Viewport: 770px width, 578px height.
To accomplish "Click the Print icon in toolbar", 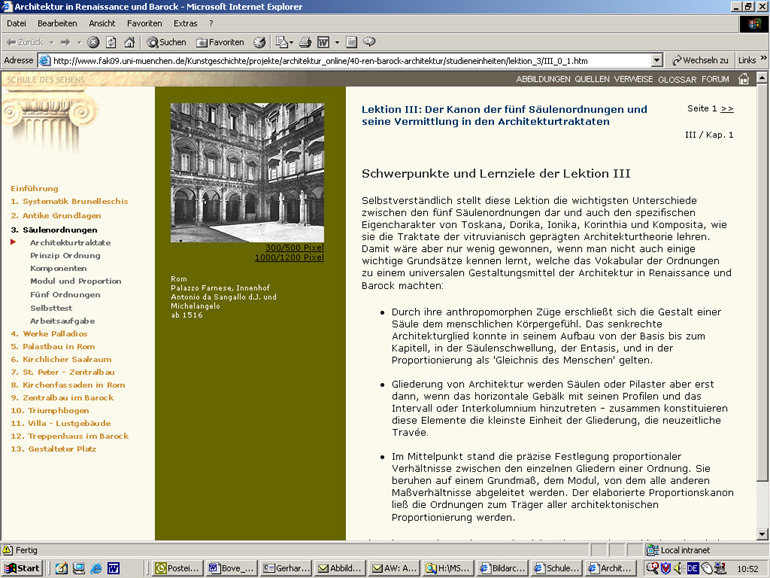I will click(x=306, y=42).
